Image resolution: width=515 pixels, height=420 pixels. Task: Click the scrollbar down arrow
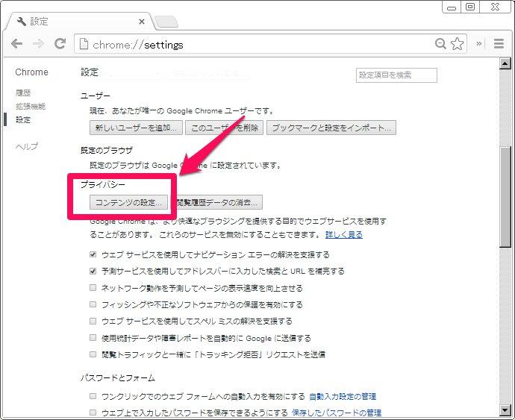click(x=505, y=410)
